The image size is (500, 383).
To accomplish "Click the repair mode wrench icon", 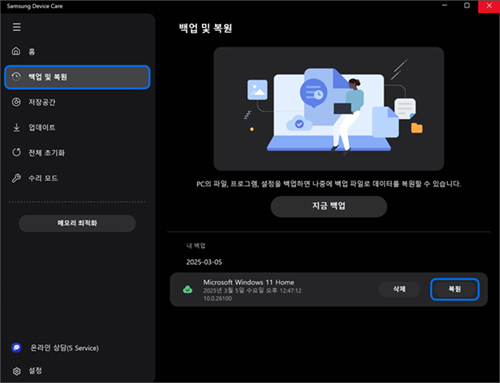I will point(16,178).
